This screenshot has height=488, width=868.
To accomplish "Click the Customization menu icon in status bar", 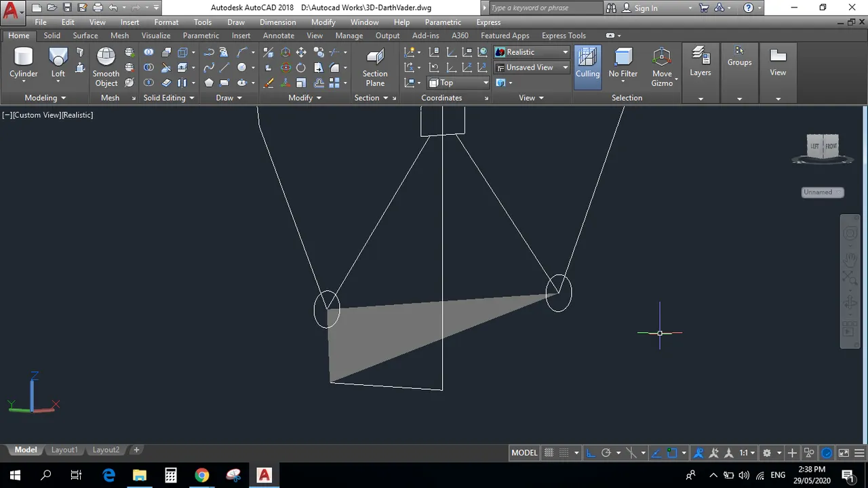I will (x=860, y=453).
